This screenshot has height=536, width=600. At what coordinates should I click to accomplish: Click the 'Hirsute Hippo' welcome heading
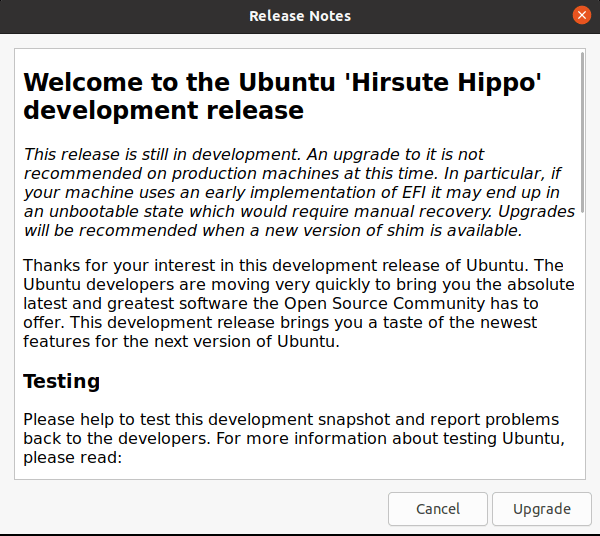coord(282,96)
